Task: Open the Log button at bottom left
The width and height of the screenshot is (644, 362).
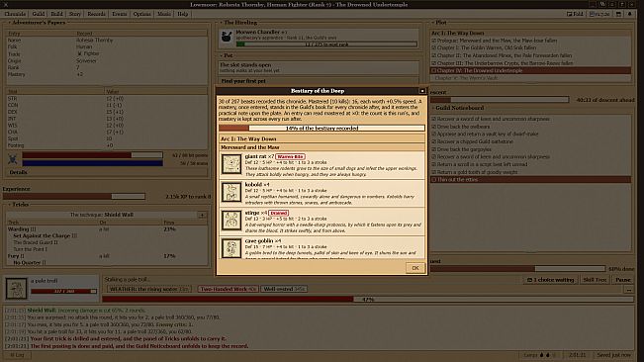Action: click(x=17, y=355)
